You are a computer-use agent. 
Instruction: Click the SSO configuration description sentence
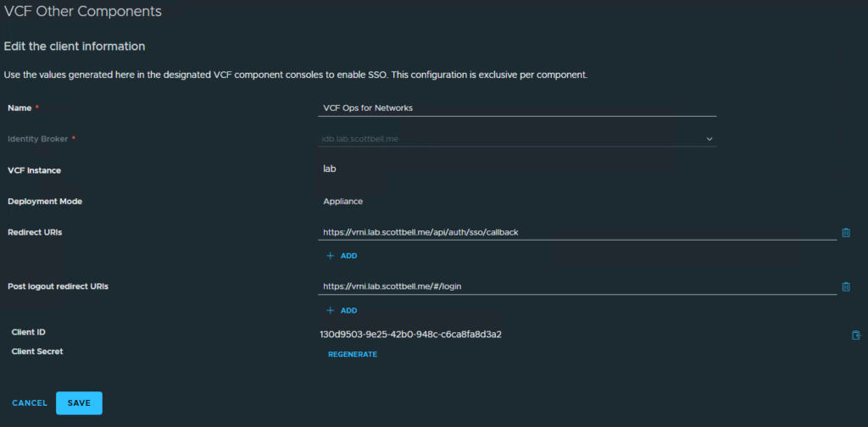point(296,75)
